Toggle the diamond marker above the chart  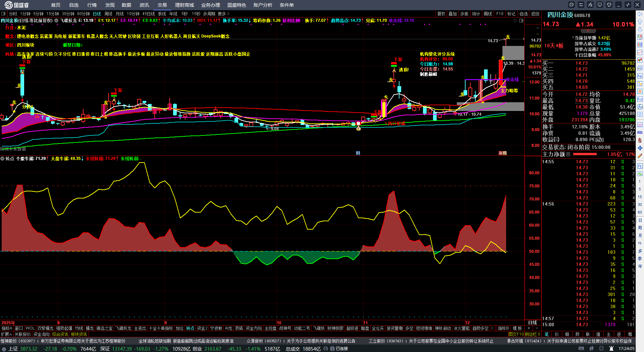pos(515,20)
